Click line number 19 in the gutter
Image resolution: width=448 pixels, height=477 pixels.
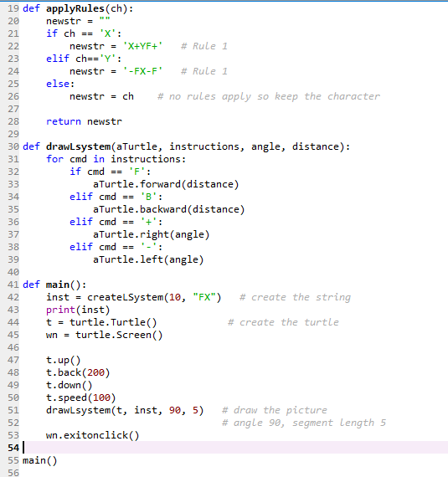pyautogui.click(x=13, y=8)
